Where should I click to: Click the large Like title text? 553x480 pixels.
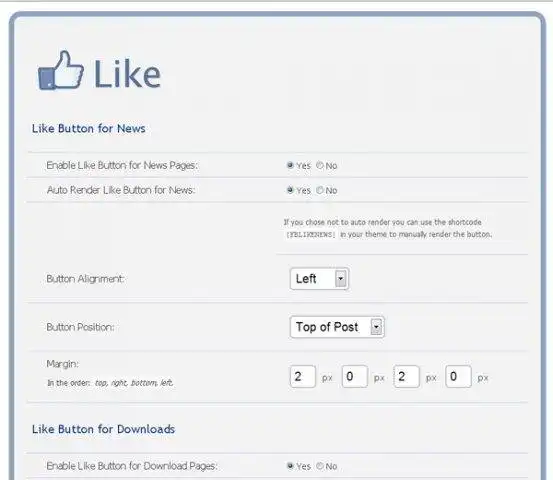[x=127, y=74]
